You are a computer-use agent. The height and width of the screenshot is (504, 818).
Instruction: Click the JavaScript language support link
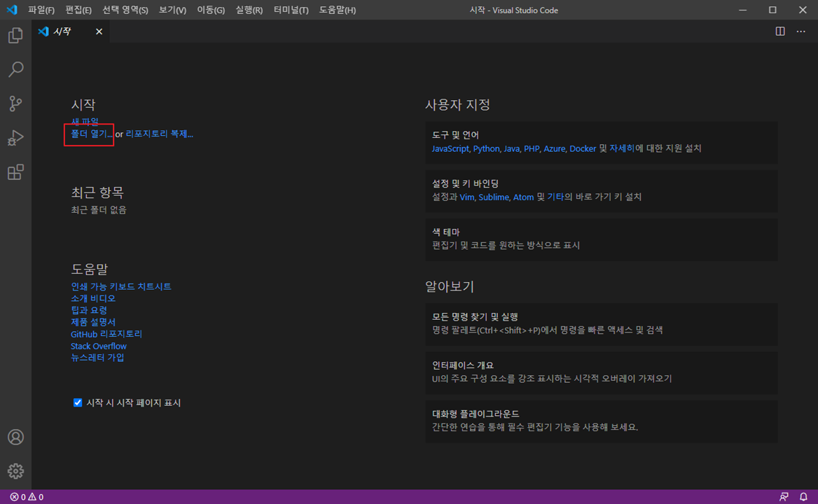(450, 148)
